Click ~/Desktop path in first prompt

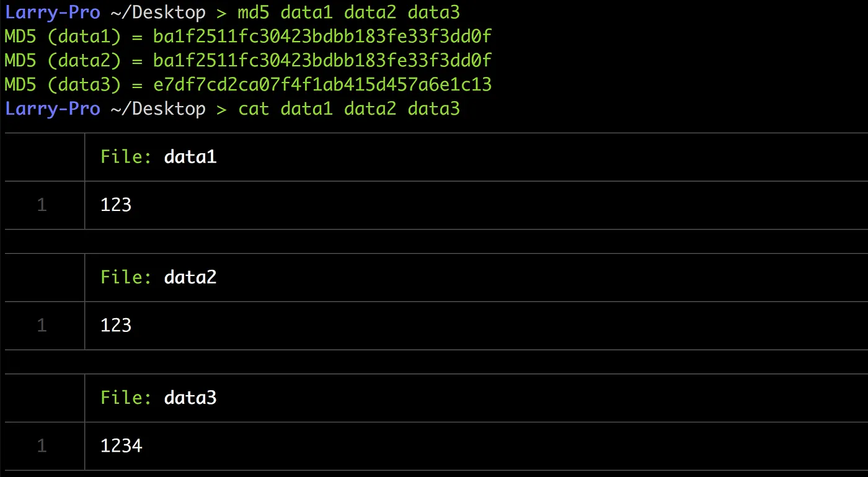pos(158,13)
